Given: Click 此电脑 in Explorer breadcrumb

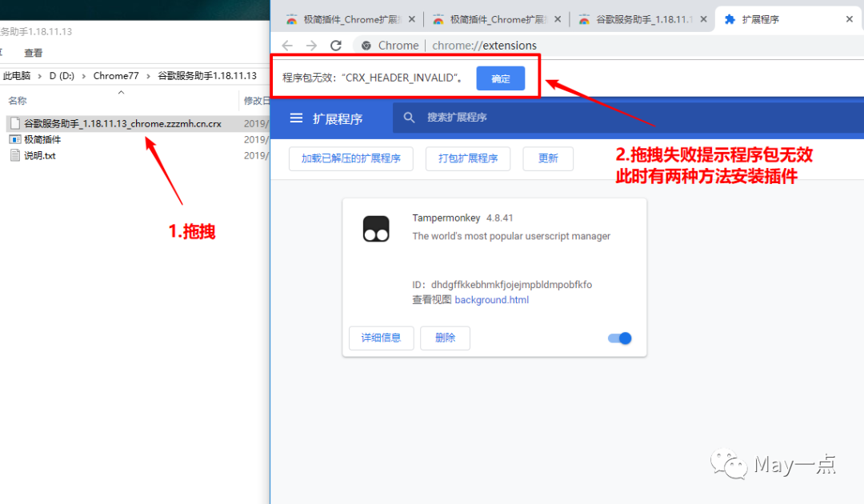Looking at the screenshot, I should pyautogui.click(x=17, y=76).
